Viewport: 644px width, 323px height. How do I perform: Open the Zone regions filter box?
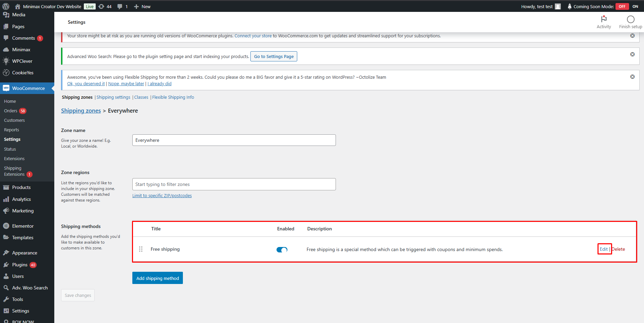[234, 184]
